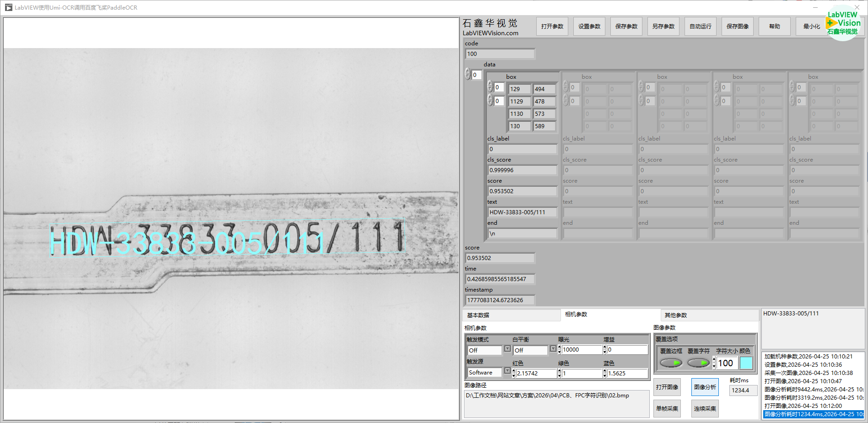Expand the 触发源 trigger source dropdown
868x423 pixels.
pyautogui.click(x=507, y=371)
